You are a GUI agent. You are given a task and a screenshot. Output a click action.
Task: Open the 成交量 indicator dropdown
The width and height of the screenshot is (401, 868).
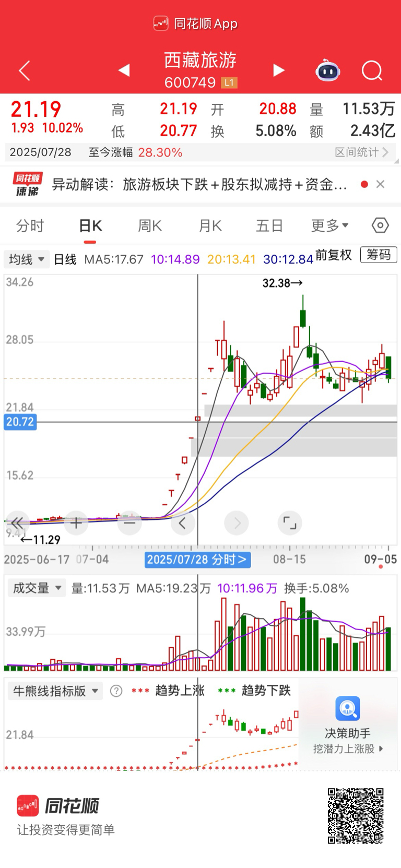[36, 588]
